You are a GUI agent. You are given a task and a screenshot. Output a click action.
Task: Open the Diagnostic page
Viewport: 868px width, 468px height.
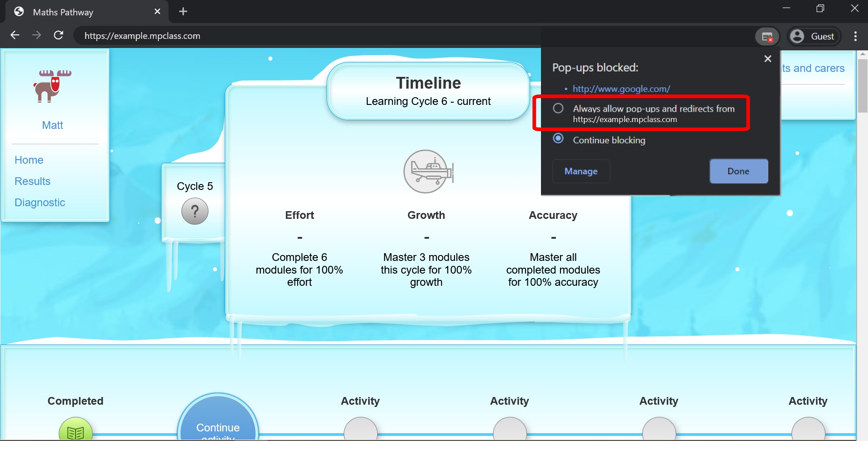click(40, 203)
